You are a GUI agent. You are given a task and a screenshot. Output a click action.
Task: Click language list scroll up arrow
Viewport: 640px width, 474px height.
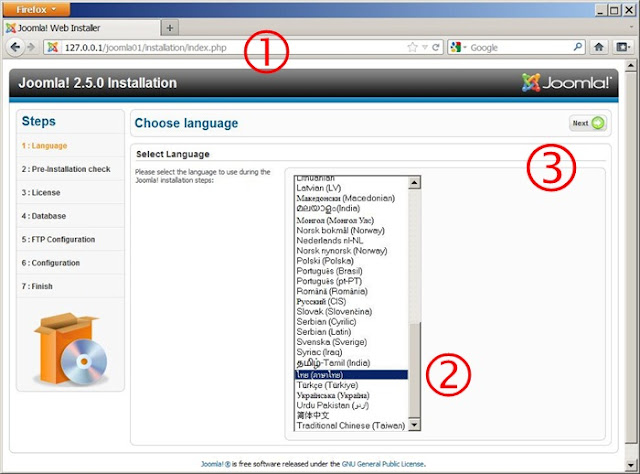coord(414,182)
